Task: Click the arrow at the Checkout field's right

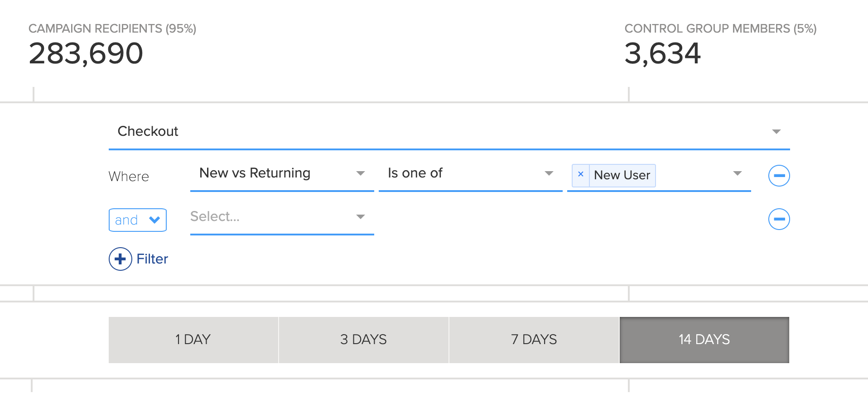Action: [776, 132]
